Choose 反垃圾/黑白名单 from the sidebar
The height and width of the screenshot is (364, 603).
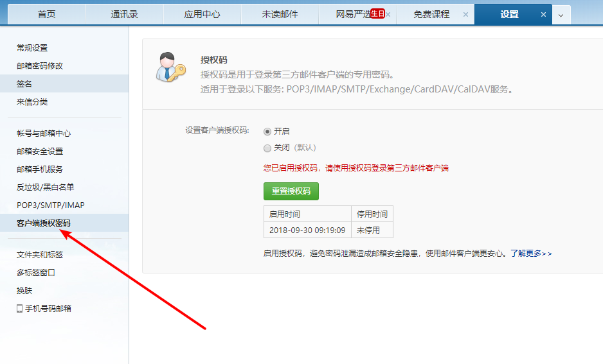click(45, 187)
